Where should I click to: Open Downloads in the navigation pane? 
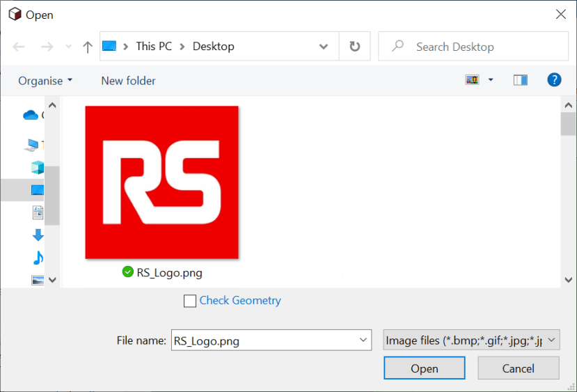38,235
